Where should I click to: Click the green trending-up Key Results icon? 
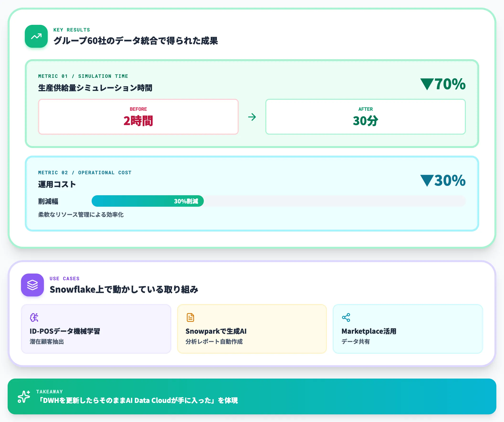(36, 36)
